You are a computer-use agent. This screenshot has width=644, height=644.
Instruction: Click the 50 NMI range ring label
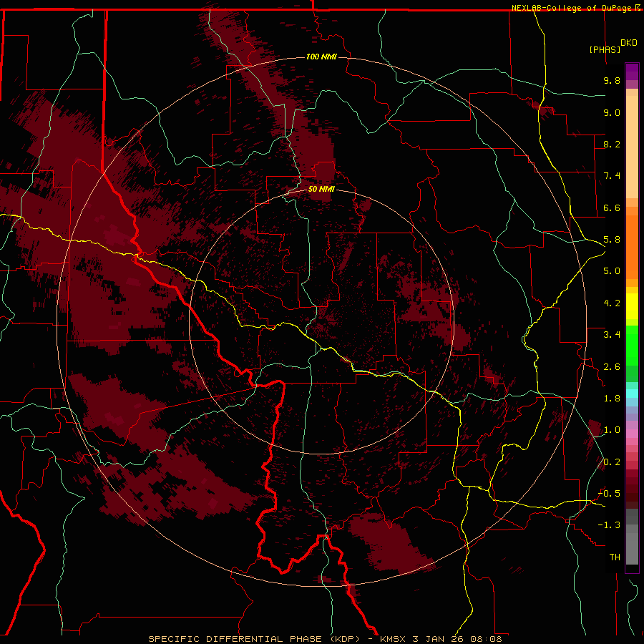coord(321,189)
